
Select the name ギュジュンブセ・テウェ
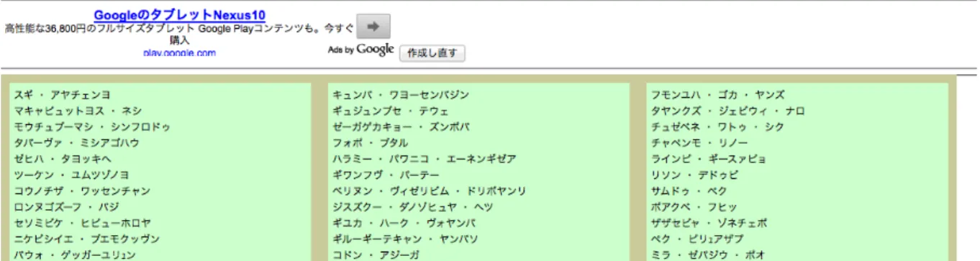pos(390,111)
